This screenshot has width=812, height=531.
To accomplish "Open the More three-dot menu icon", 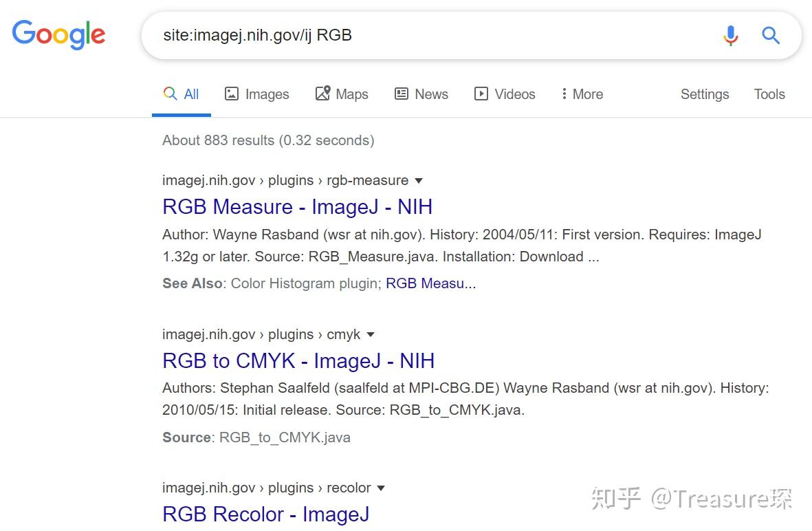I will (565, 94).
